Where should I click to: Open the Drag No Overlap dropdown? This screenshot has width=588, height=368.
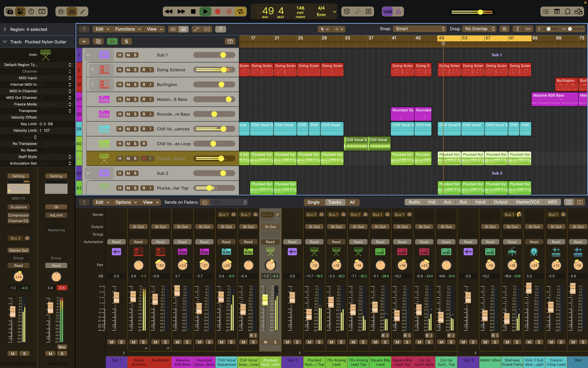tap(479, 29)
